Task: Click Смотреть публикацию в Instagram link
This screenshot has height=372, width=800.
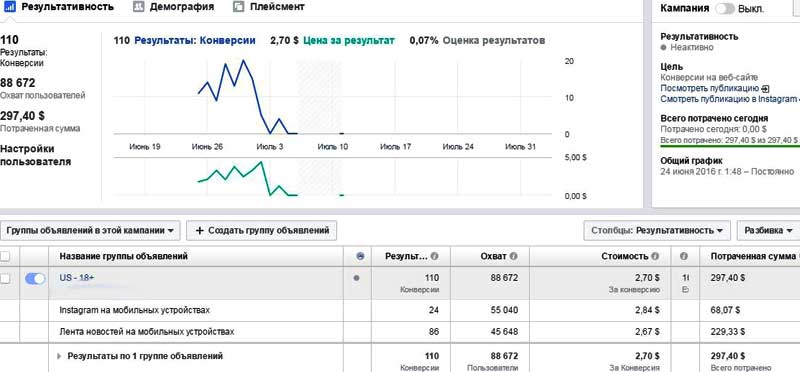Action: [728, 99]
